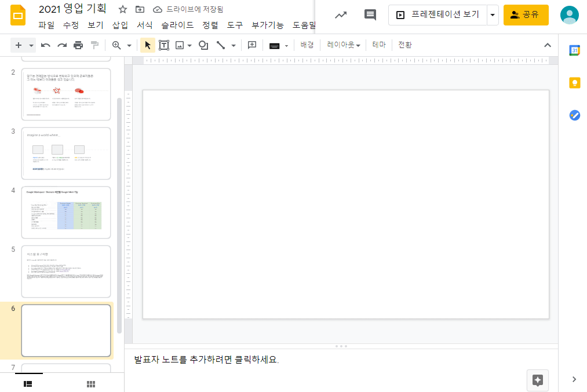
Task: Click the slide panel vertical scrollbar
Action: click(119, 215)
